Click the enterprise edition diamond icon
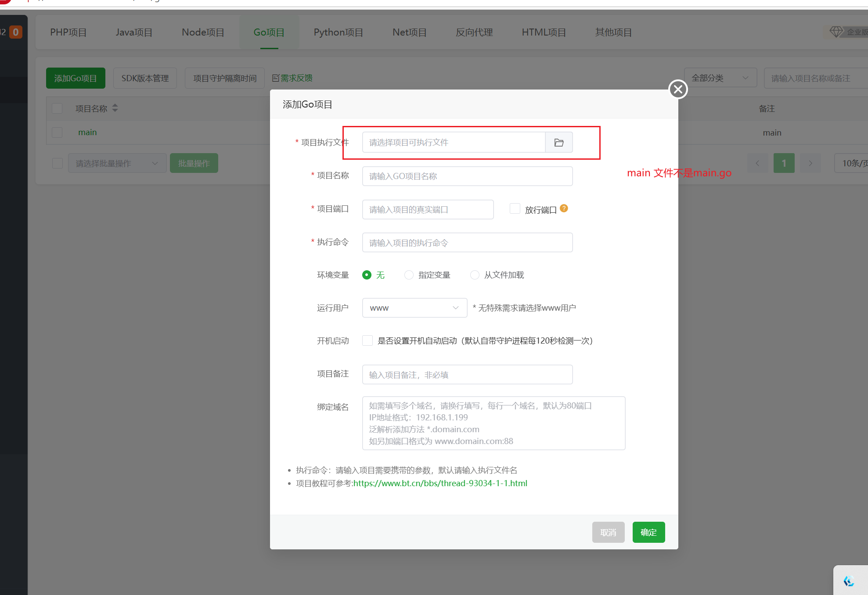Screen dimensions: 868x595 point(836,32)
